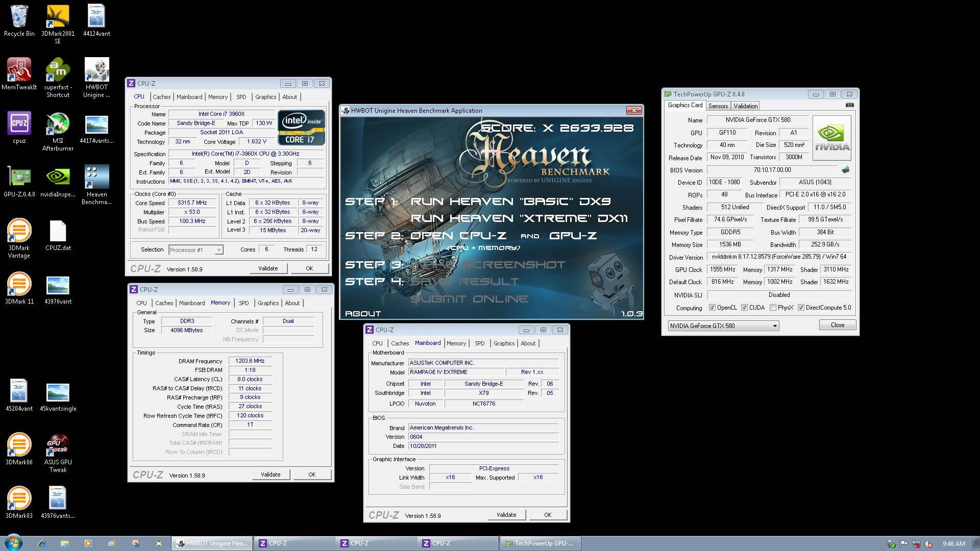
Task: Select Graphics tab in Mainboard CPU-Z window
Action: [504, 343]
